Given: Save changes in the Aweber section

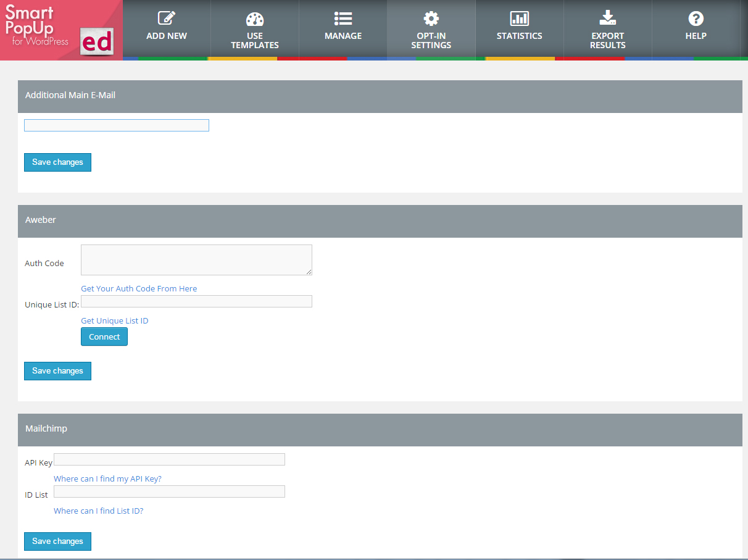Looking at the screenshot, I should tap(57, 371).
